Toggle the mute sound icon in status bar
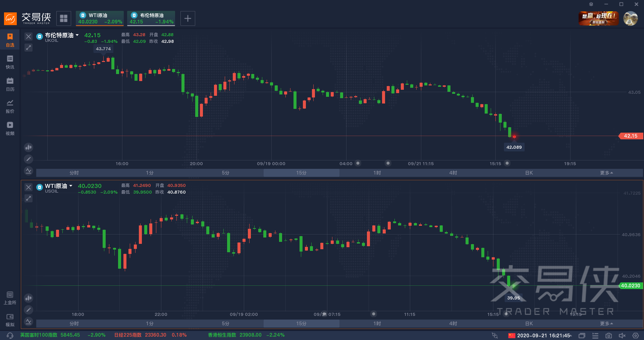Screen dimensions: 644x340 coord(622,335)
